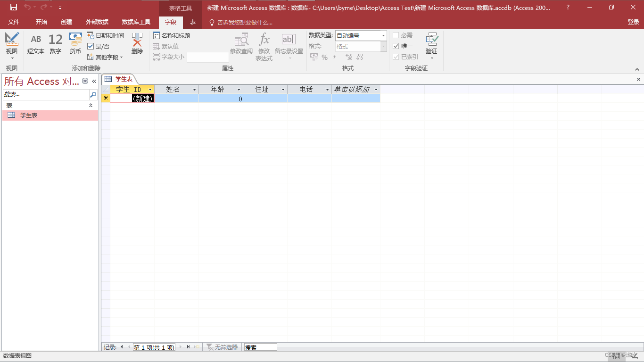Click 默认值 button
Image resolution: width=644 pixels, height=362 pixels.
point(166,46)
